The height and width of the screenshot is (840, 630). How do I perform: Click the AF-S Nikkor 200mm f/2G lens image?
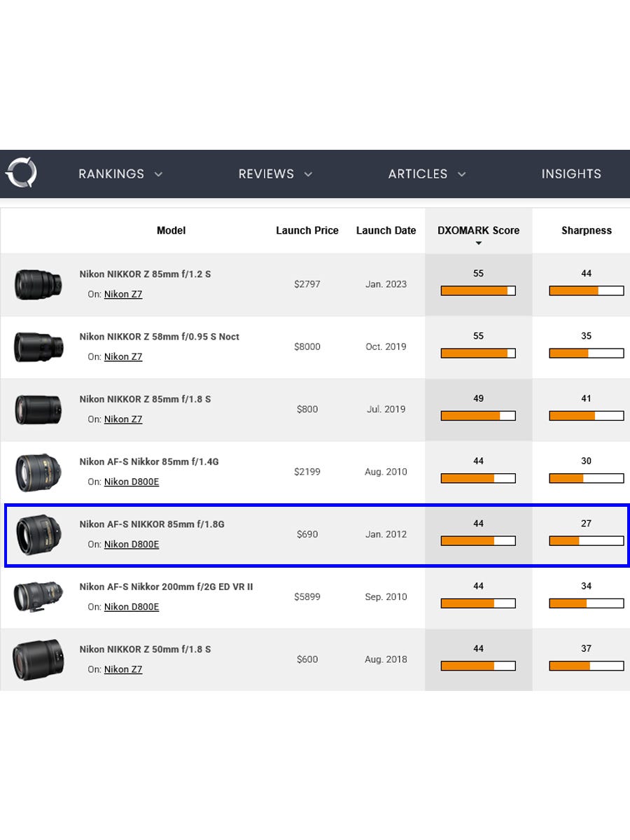coord(38,597)
